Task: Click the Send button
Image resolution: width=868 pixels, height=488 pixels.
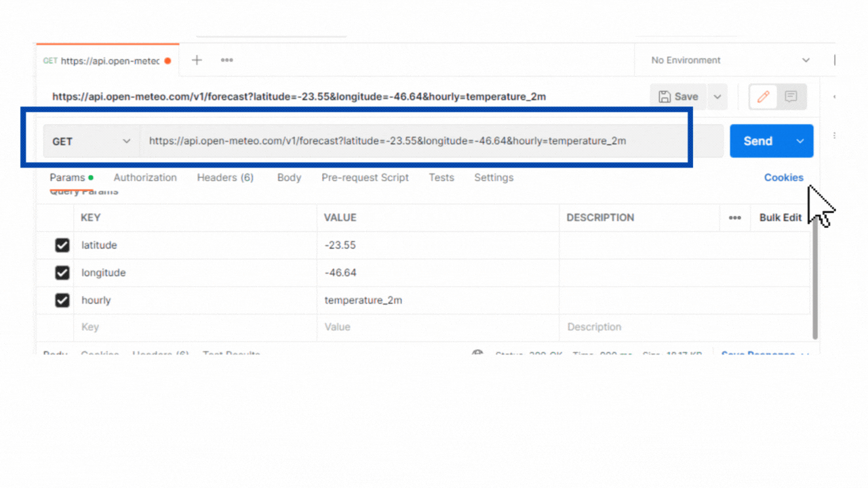Action: (758, 141)
